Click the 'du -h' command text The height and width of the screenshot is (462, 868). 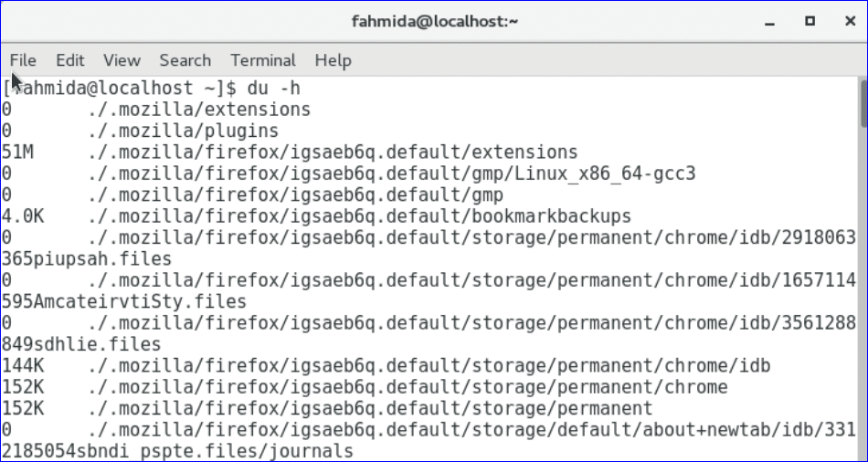coord(274,89)
